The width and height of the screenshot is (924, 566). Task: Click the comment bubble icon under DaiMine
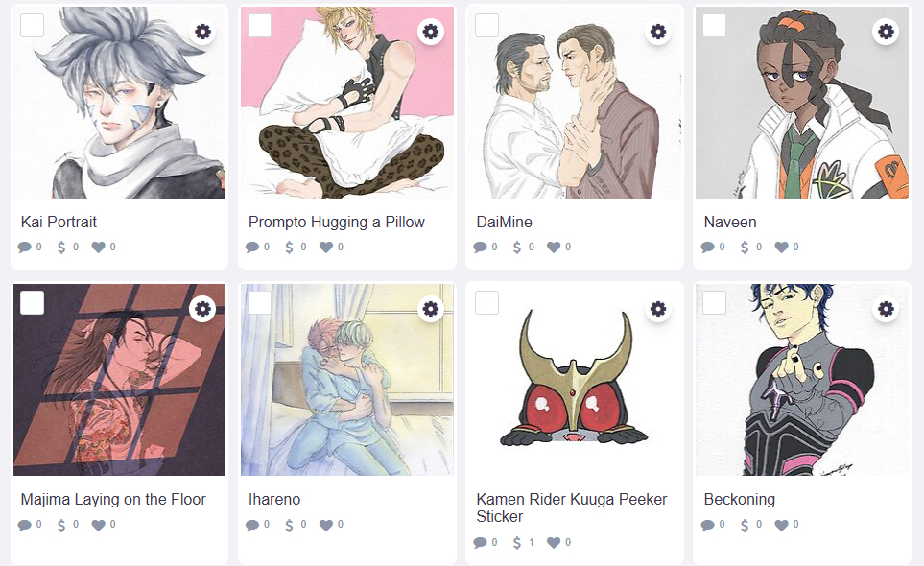(480, 248)
